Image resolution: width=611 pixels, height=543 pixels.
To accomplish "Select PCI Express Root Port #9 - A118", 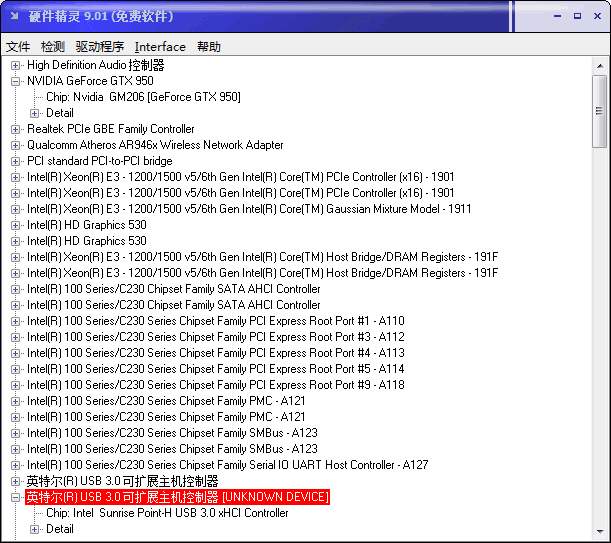I will click(x=215, y=385).
